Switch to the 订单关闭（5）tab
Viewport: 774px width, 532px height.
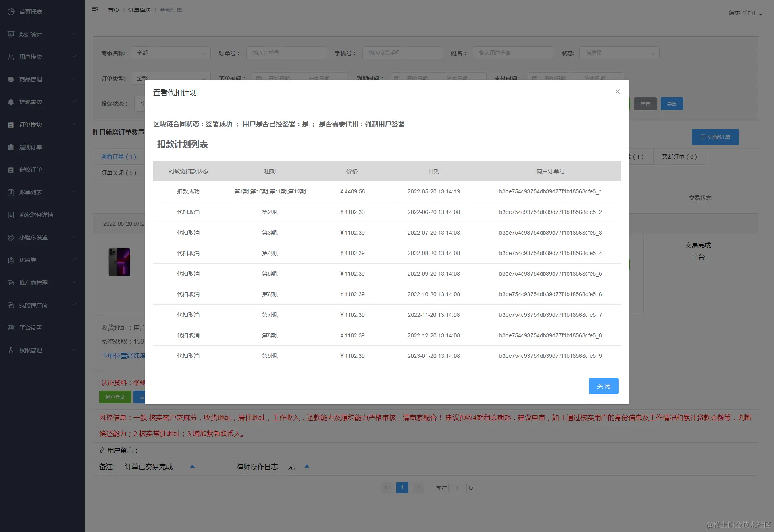click(x=119, y=173)
